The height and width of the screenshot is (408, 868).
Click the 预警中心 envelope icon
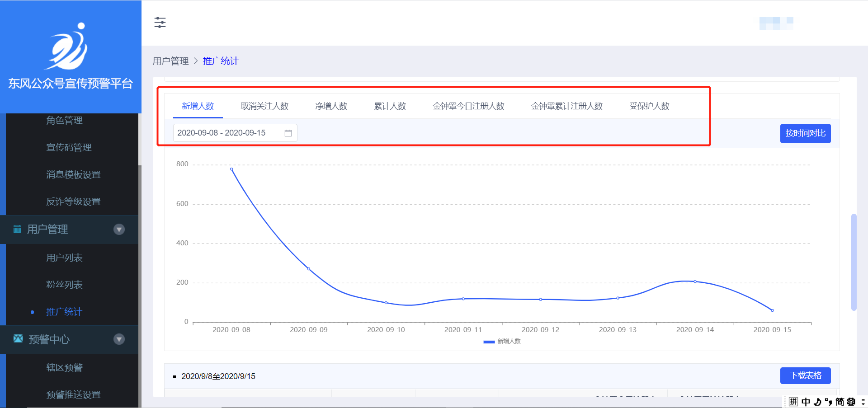coord(18,338)
